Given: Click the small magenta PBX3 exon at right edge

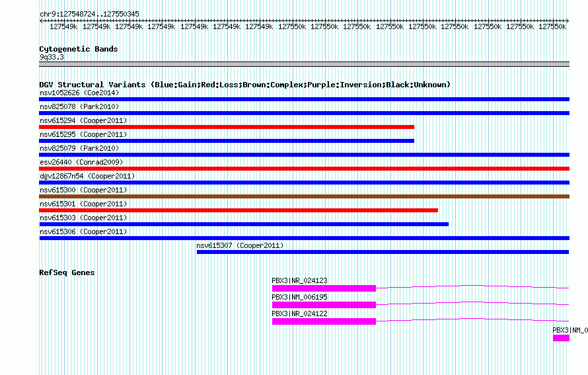Looking at the screenshot, I should click(x=561, y=338).
